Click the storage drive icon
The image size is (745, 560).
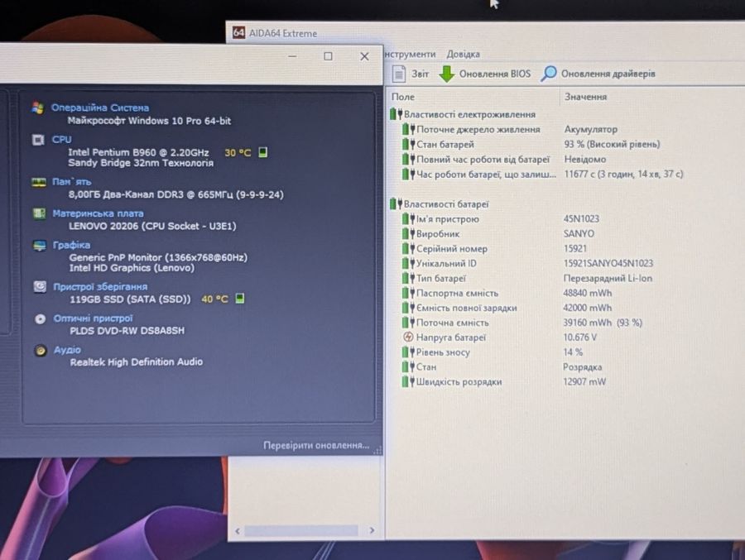pyautogui.click(x=40, y=286)
